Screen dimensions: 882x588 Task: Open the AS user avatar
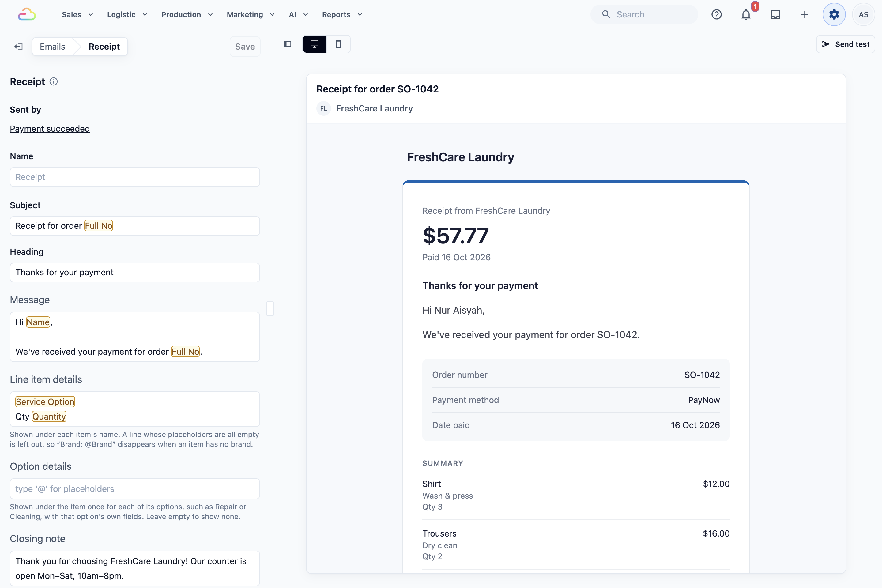(863, 15)
